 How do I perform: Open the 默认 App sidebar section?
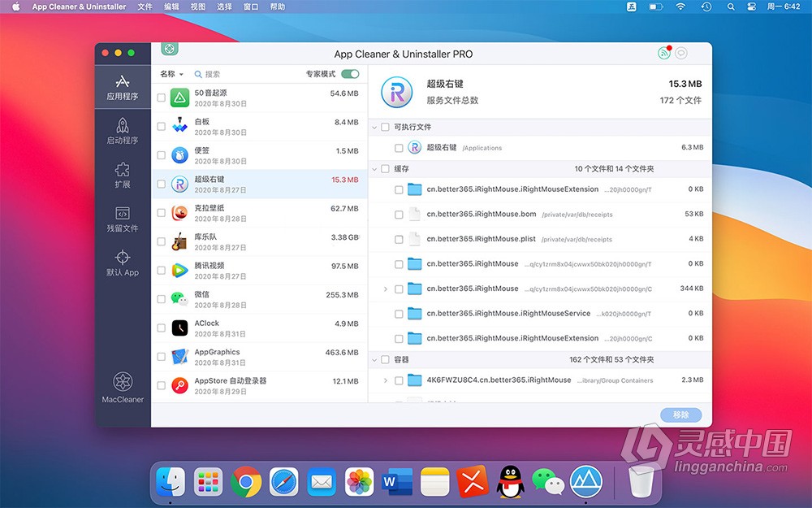coord(123,263)
